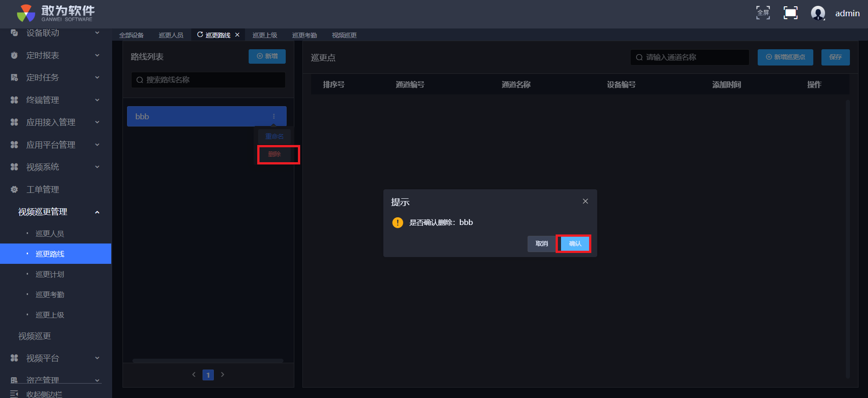Click the 巡更点 table vertical scrollbar

[x=848, y=239]
